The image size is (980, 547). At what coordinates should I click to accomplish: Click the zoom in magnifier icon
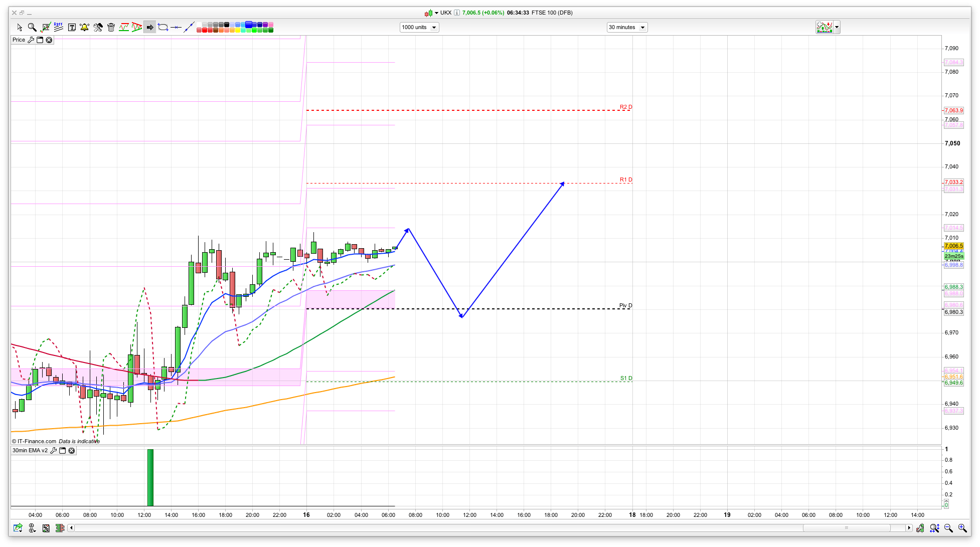962,528
